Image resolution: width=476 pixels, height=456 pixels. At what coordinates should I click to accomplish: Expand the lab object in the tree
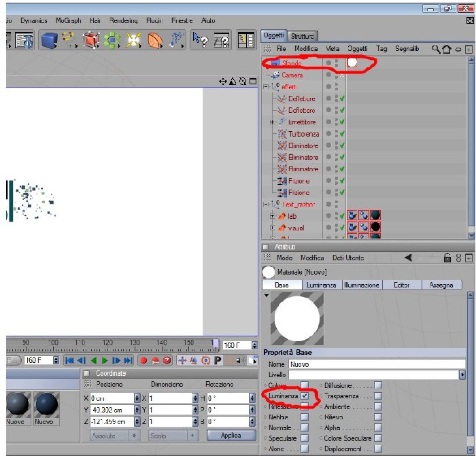(x=272, y=216)
